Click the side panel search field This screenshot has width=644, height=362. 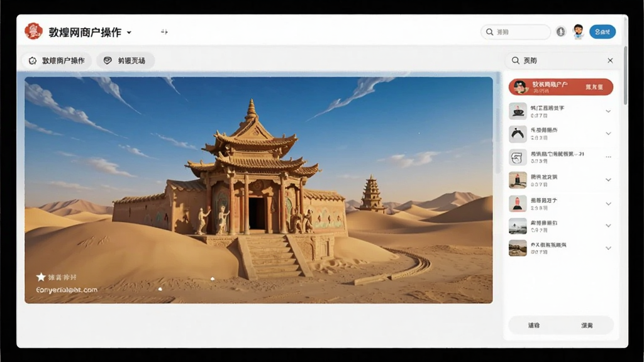point(560,60)
